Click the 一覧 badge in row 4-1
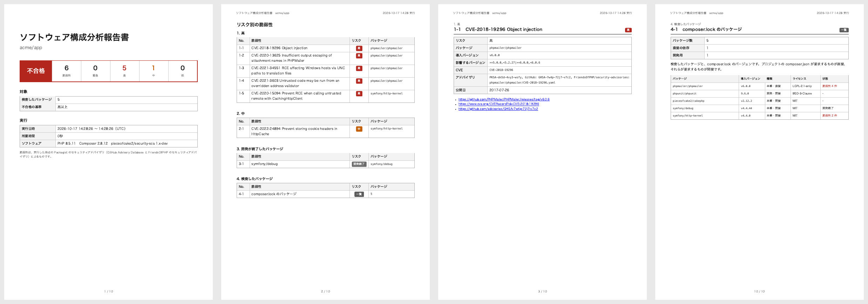868x304 pixels. (359, 194)
